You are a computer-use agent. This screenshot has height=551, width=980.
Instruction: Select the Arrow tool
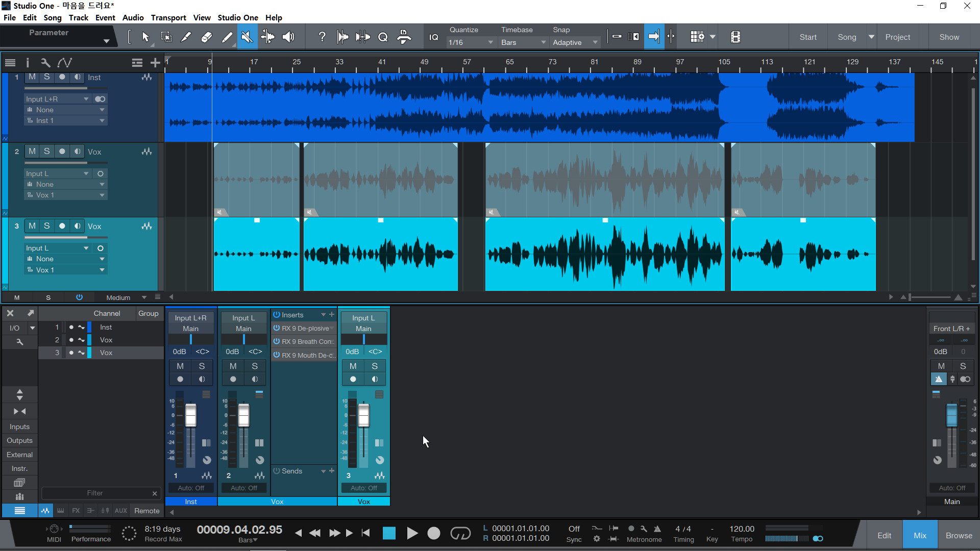pos(145,37)
